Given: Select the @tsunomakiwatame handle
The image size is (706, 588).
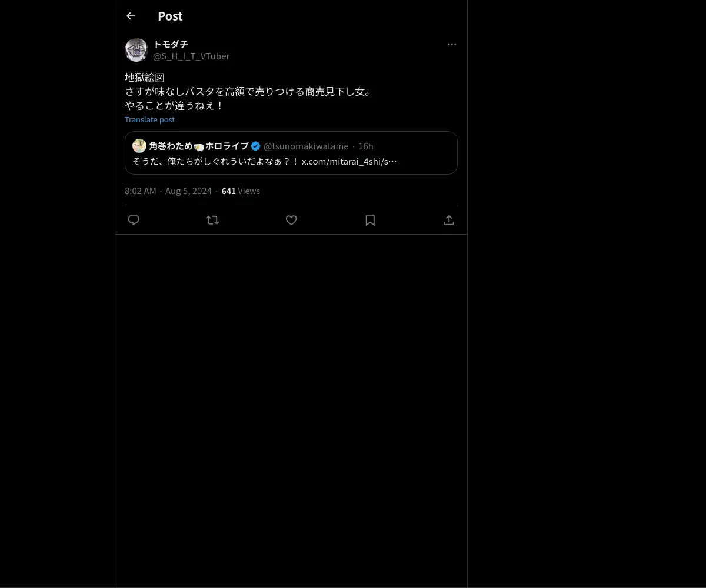Looking at the screenshot, I should point(306,146).
